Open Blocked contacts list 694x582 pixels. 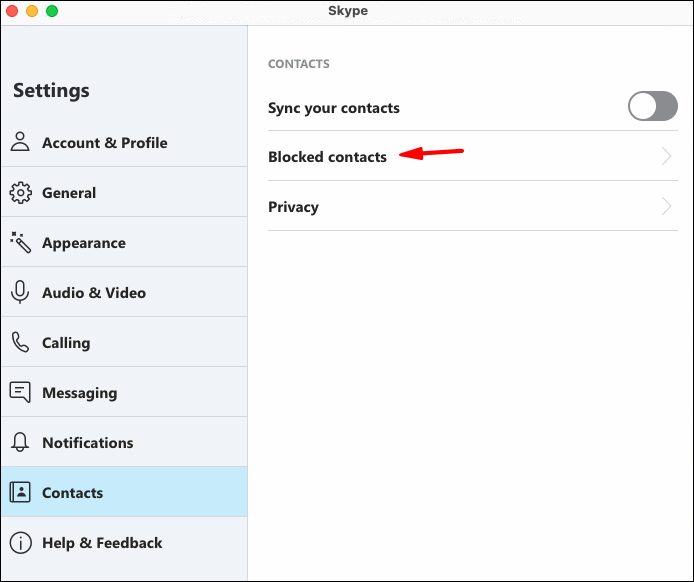(327, 157)
